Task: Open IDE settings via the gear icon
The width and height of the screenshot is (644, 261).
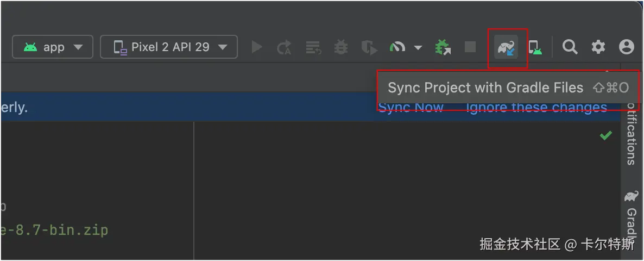Action: (x=598, y=47)
